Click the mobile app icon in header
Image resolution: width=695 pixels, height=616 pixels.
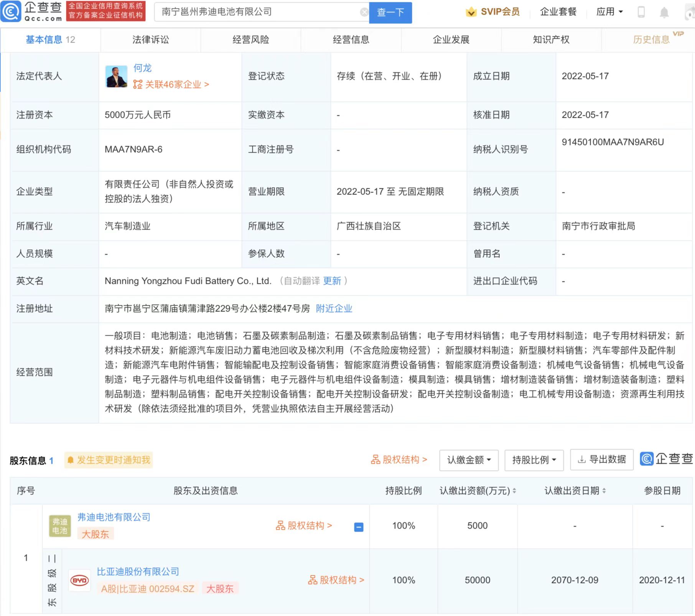point(641,12)
